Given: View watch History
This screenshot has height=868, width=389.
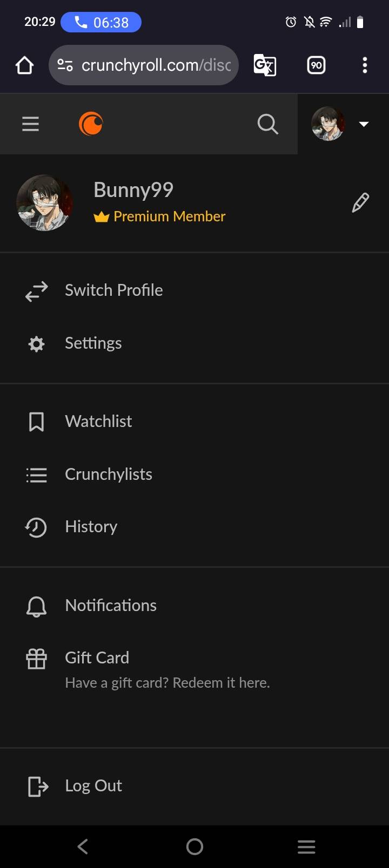Looking at the screenshot, I should tap(91, 527).
